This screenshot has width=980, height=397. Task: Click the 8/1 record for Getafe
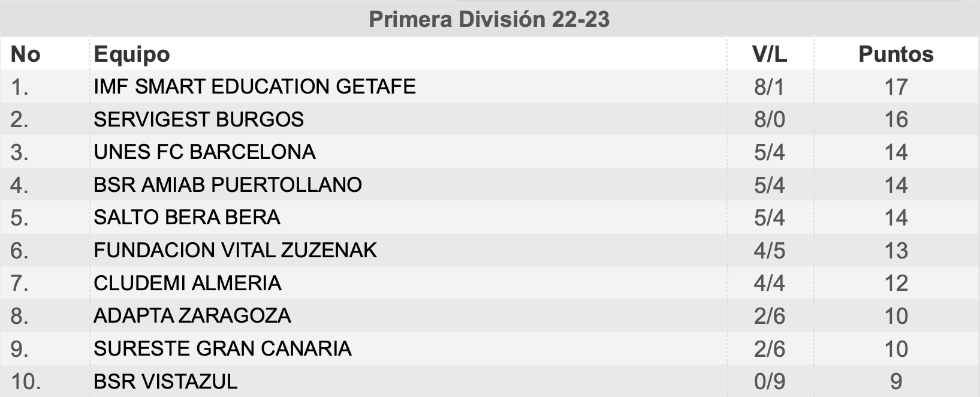pyautogui.click(x=770, y=87)
